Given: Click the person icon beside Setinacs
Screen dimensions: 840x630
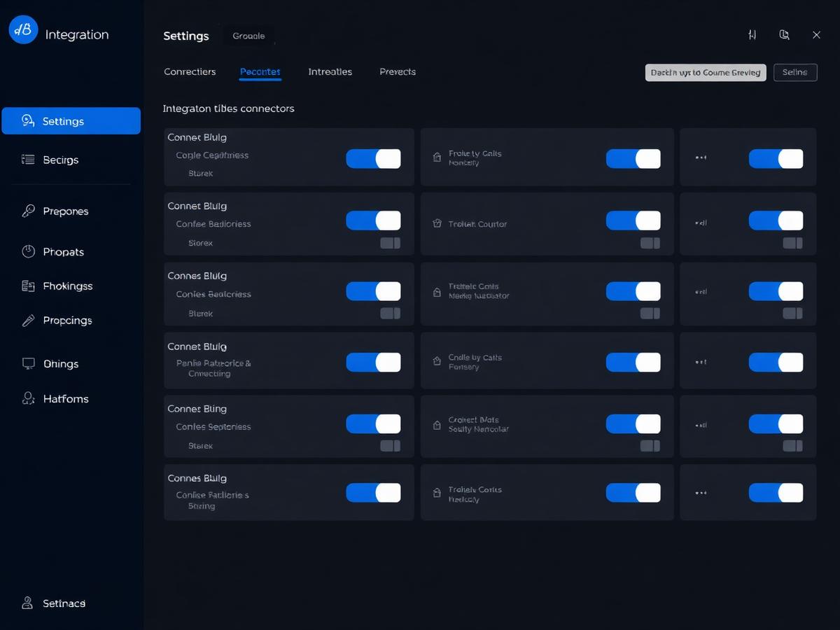Looking at the screenshot, I should coord(28,603).
